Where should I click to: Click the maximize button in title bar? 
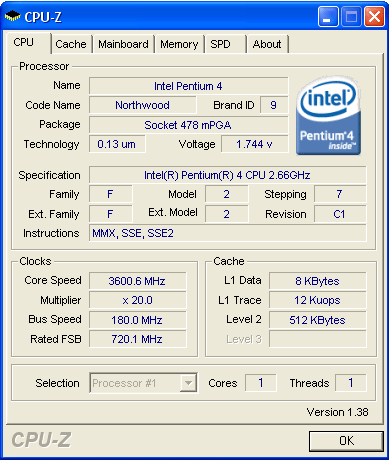coord(351,16)
